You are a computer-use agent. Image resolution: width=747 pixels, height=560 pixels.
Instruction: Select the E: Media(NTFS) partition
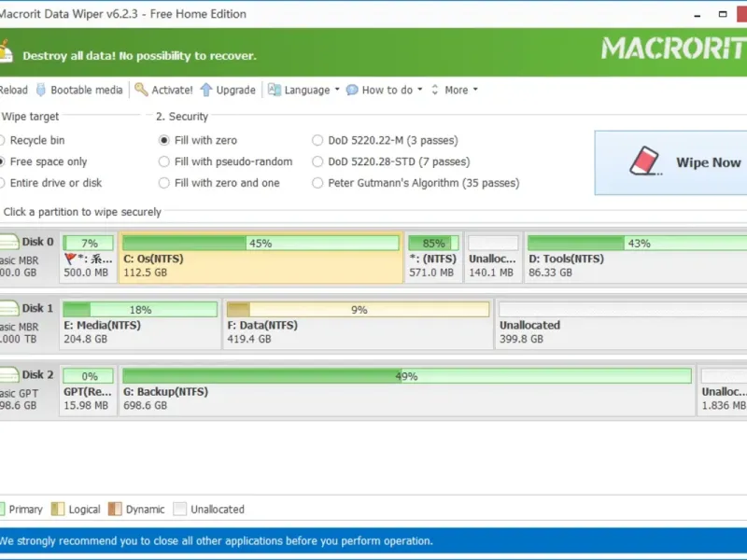pos(140,324)
